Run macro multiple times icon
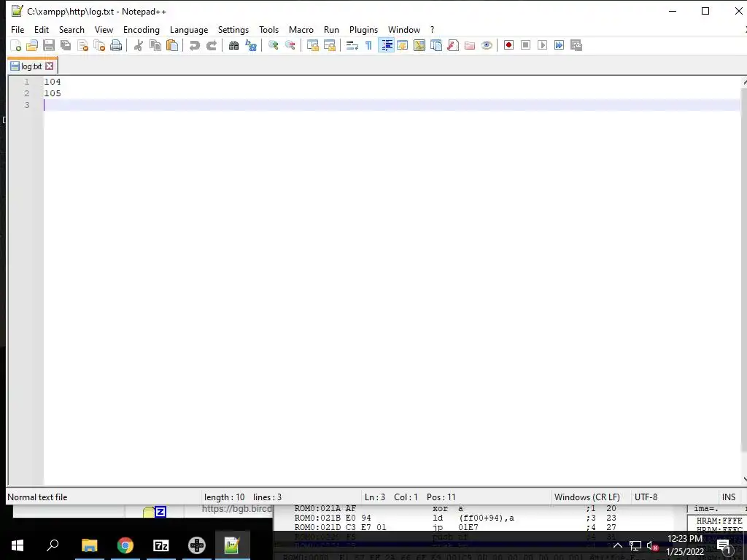This screenshot has height=560, width=747. (560, 45)
